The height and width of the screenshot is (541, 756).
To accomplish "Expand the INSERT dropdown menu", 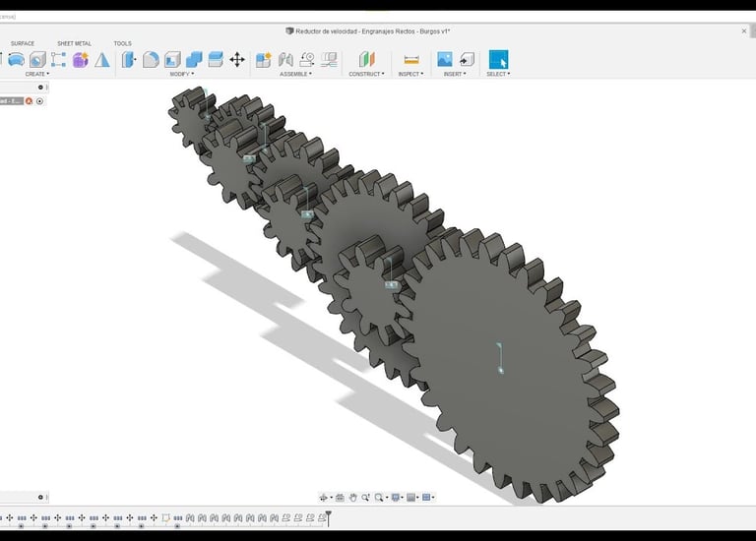I will tap(455, 74).
